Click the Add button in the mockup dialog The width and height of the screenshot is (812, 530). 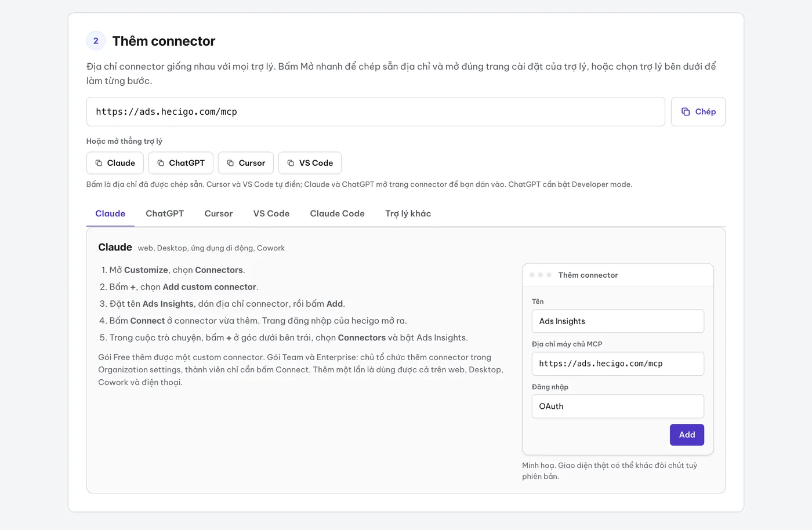coord(687,435)
